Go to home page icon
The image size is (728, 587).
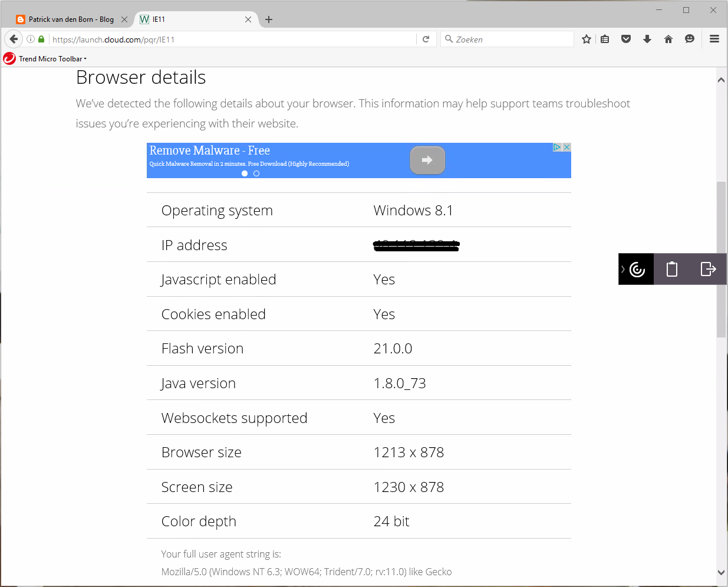point(668,40)
